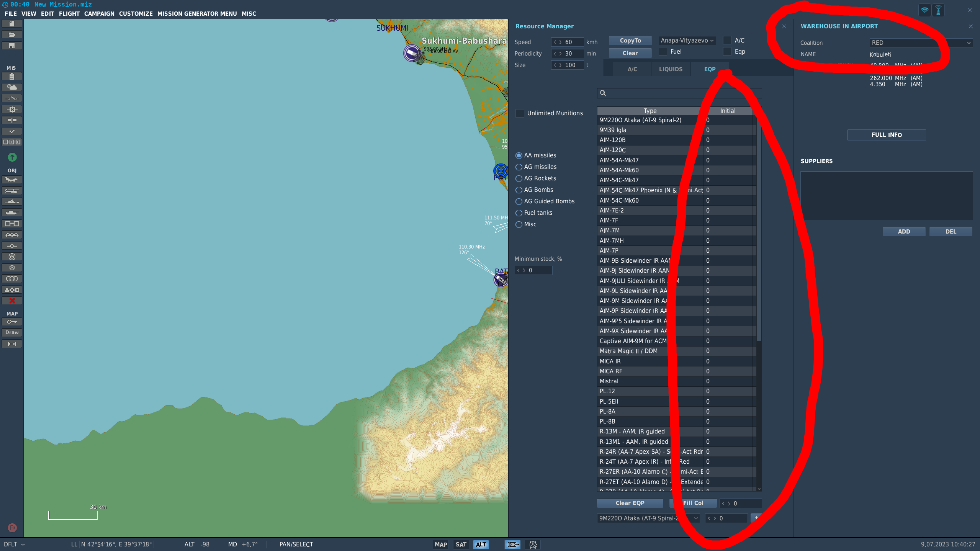The image size is (980, 551).
Task: Select the distance ruler tool
Action: [12, 344]
